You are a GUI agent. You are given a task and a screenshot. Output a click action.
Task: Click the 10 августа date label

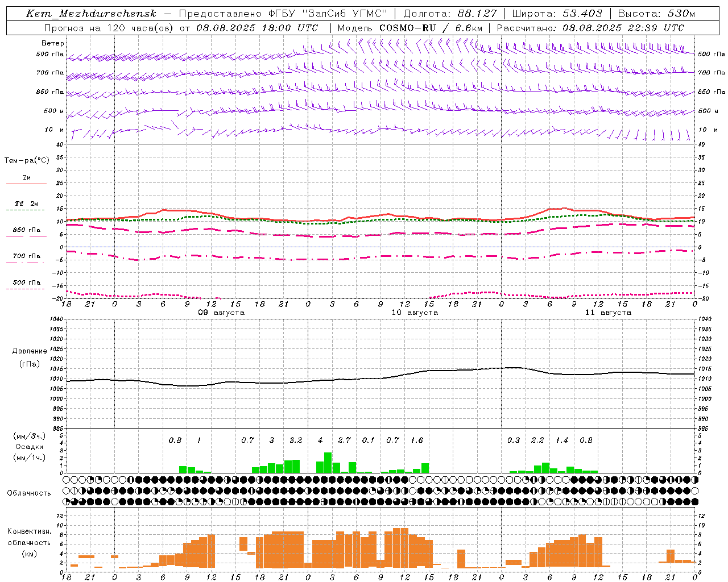click(x=415, y=313)
